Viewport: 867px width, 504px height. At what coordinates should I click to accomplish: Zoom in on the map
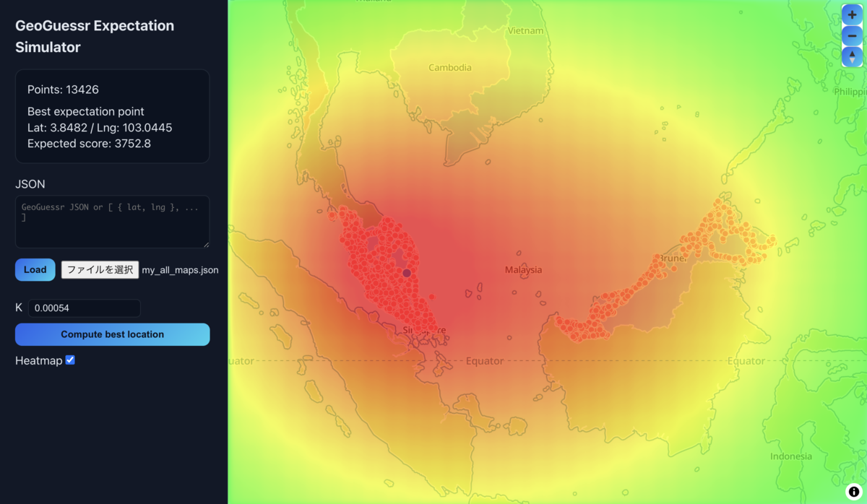(852, 14)
